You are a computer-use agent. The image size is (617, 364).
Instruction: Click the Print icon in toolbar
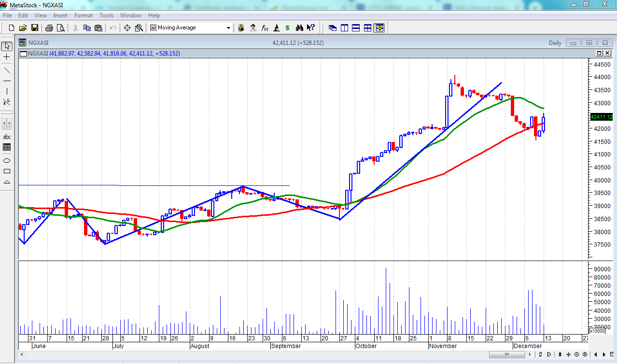49,28
